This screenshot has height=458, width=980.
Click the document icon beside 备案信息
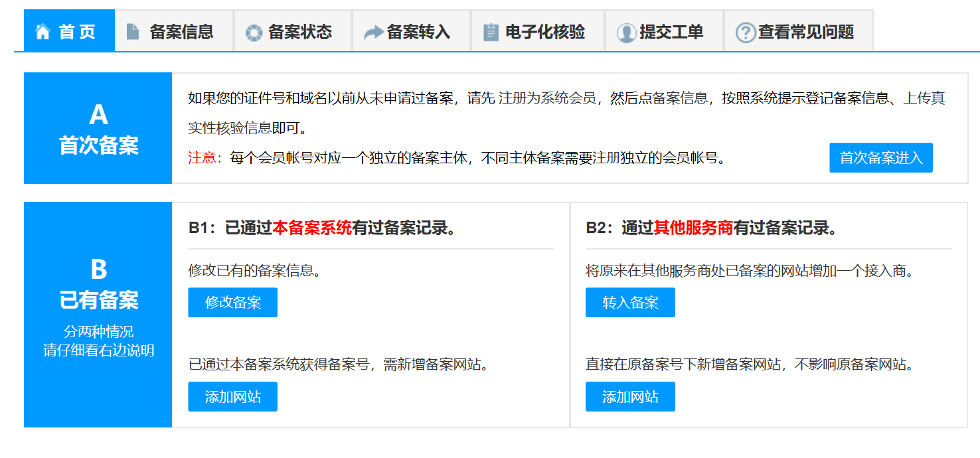point(133,32)
